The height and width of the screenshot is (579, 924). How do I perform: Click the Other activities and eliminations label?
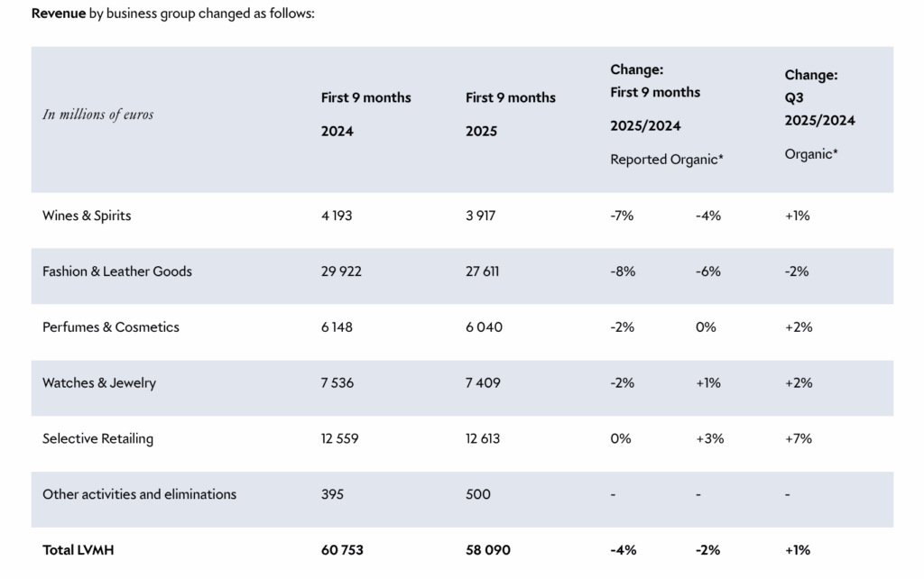click(139, 494)
